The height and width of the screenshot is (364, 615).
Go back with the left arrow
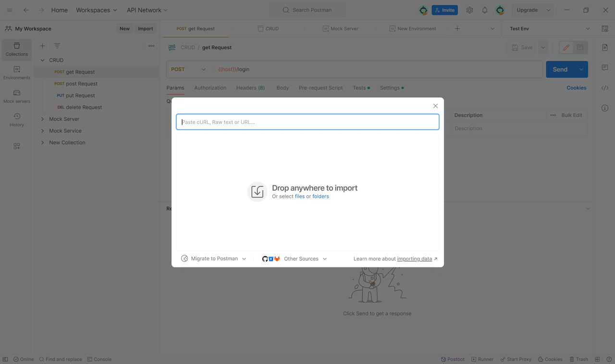[x=26, y=10]
